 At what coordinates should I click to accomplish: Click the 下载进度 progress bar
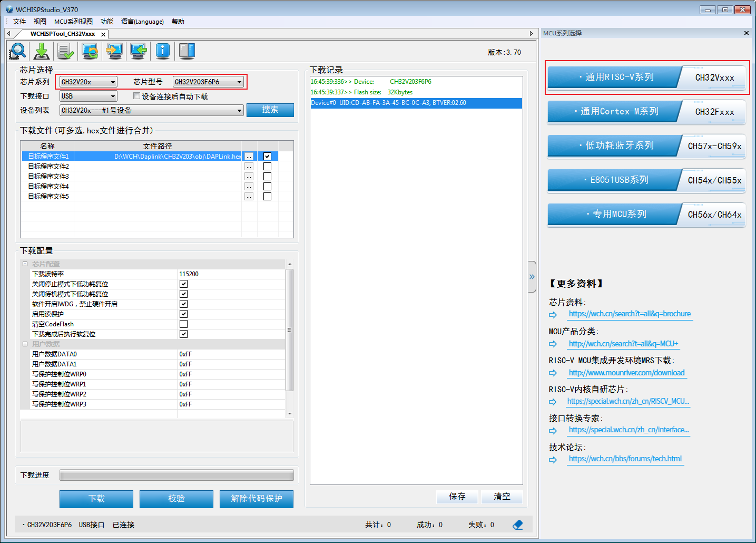176,476
